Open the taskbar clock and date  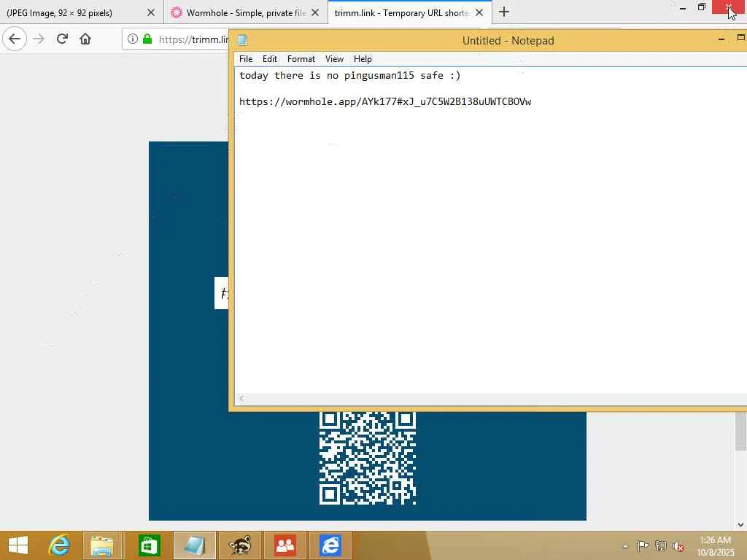715,546
